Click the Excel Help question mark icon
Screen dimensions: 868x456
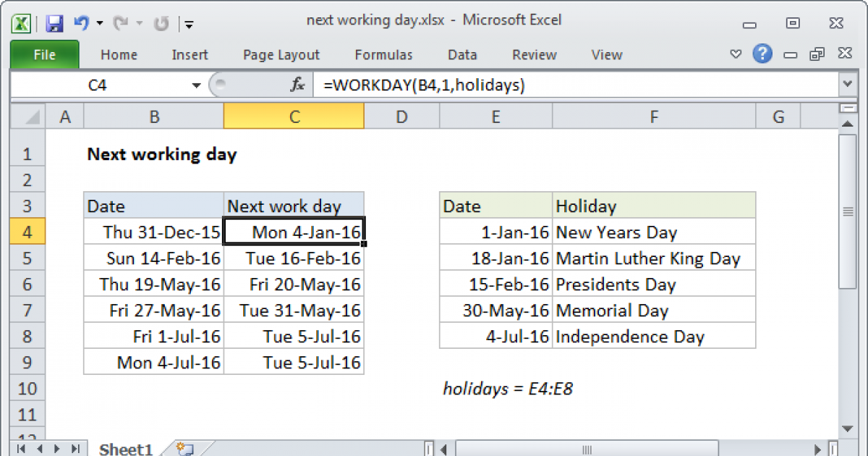tap(762, 54)
